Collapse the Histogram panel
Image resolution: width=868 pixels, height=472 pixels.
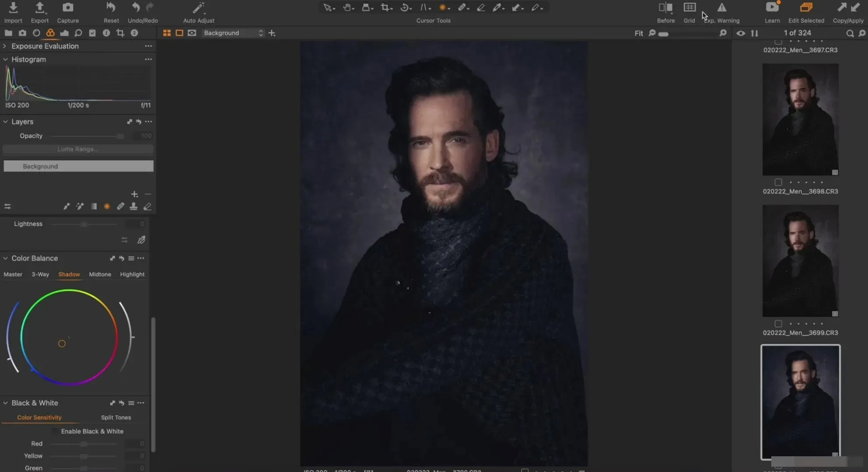(x=5, y=59)
